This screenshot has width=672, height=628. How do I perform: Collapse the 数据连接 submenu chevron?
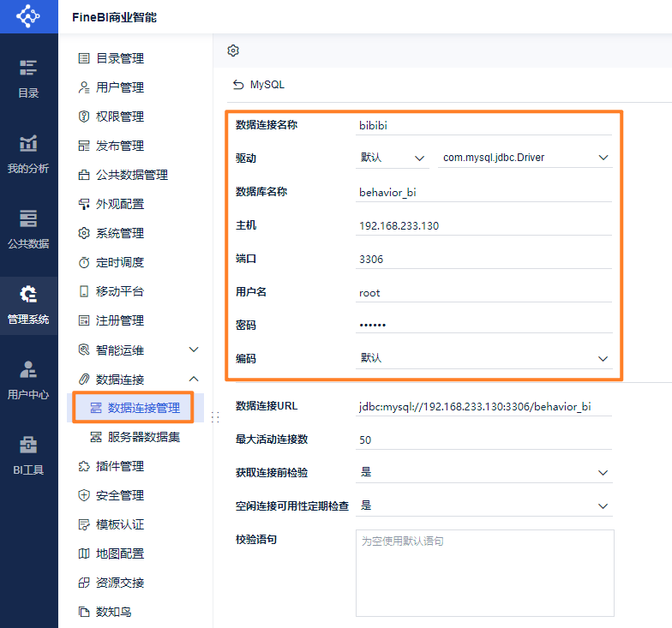tap(194, 379)
